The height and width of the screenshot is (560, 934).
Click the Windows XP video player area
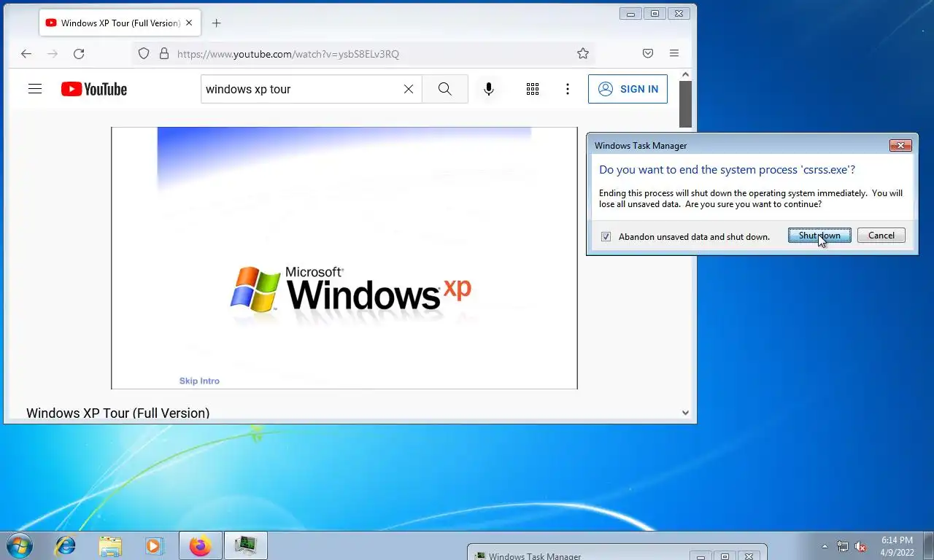click(344, 258)
